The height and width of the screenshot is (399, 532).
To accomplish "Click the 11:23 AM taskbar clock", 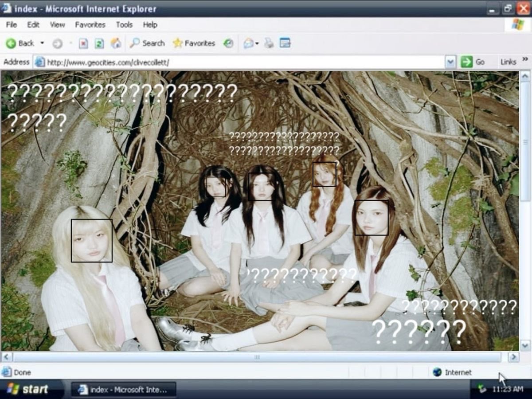I will 508,389.
